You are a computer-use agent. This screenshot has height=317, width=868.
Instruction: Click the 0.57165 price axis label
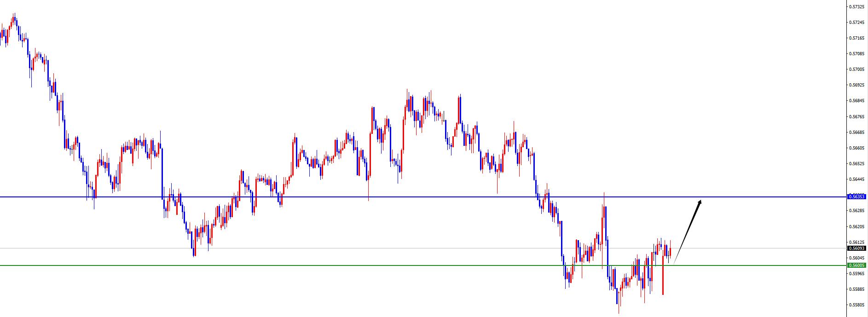(856, 38)
